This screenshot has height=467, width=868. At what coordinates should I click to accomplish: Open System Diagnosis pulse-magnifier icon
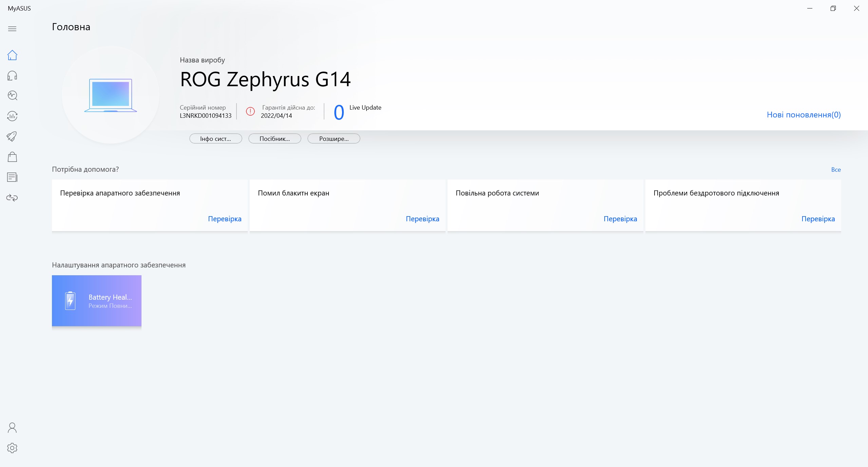(x=12, y=96)
